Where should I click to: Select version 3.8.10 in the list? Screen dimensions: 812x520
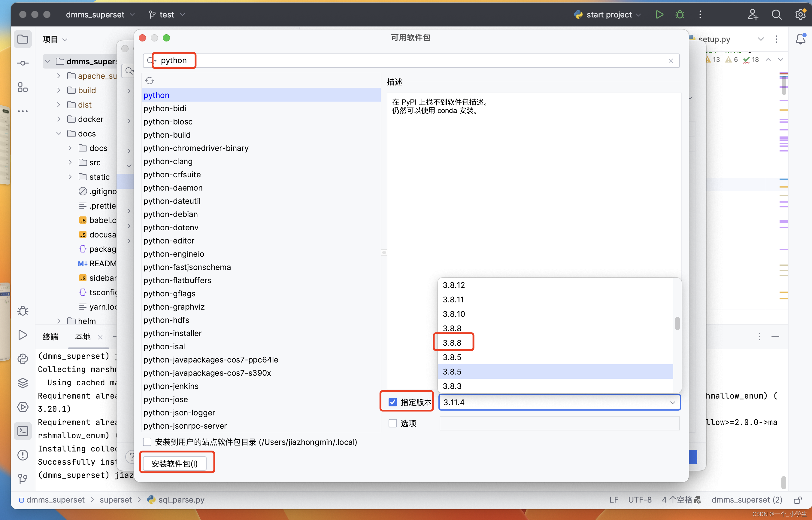coord(555,314)
